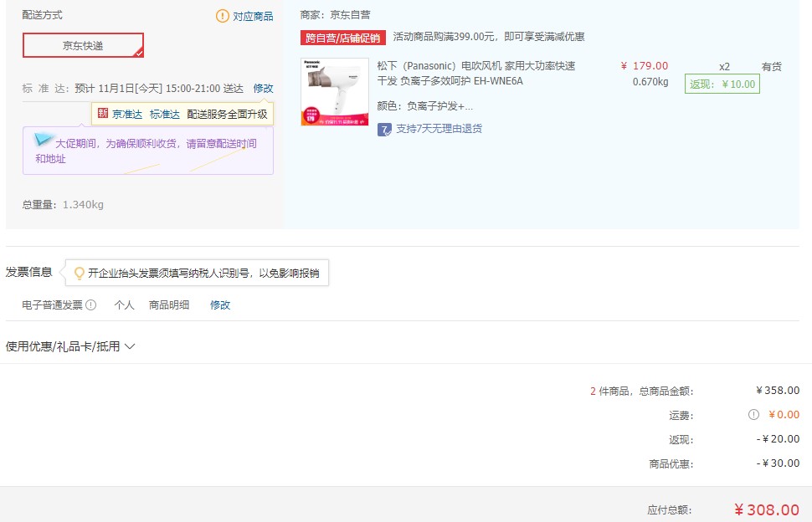
Task: Expand 使用优惠/礼品卡/抵用 section
Action: coord(70,346)
